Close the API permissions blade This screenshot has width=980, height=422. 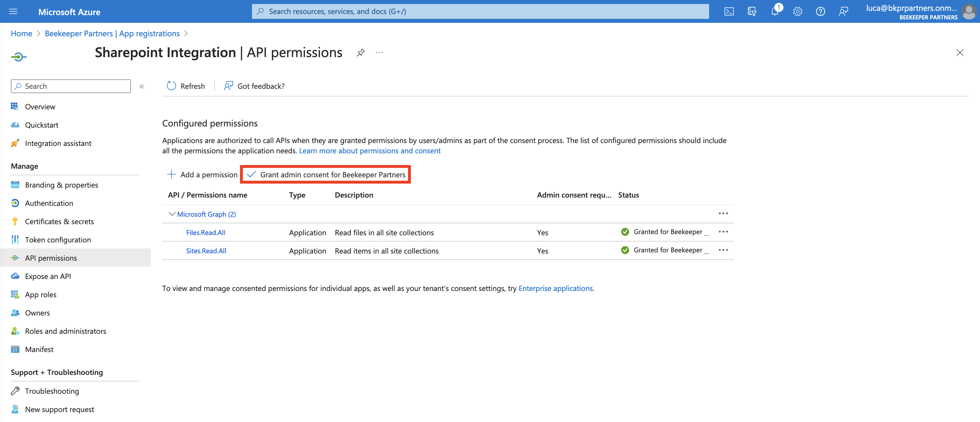(959, 53)
